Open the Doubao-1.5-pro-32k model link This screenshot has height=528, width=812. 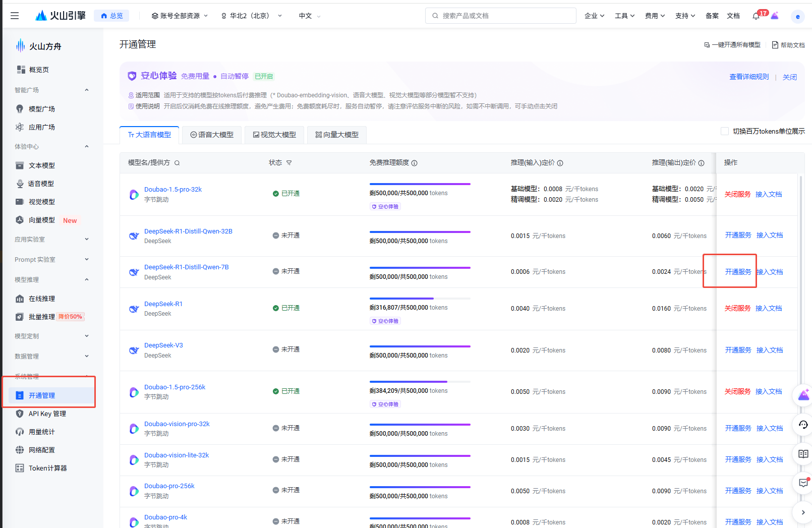click(x=173, y=190)
